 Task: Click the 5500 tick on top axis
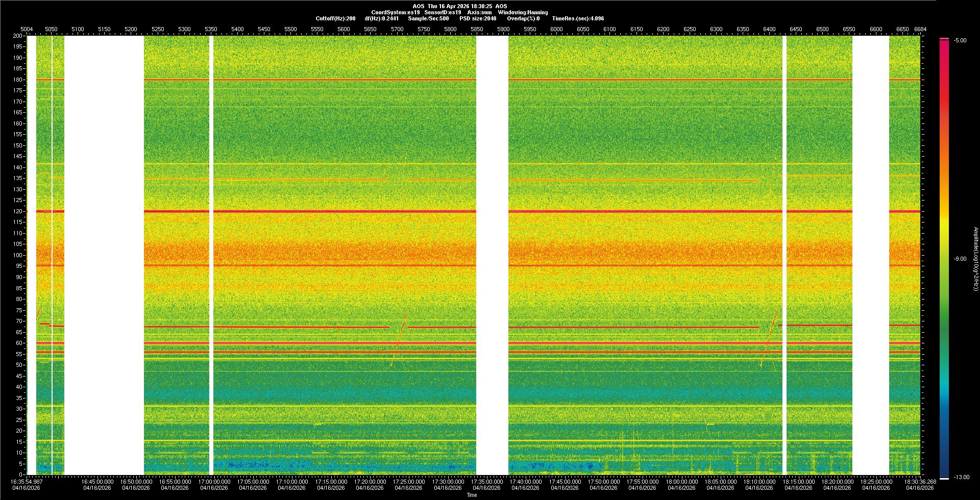(x=290, y=29)
